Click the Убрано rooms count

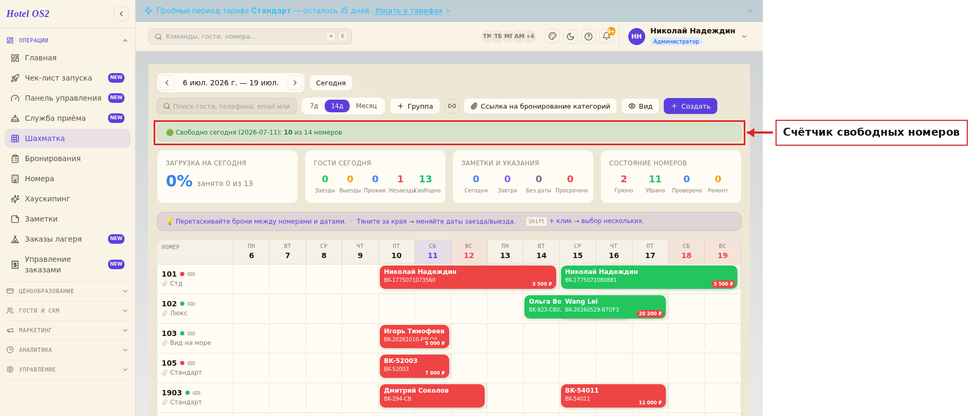(655, 179)
